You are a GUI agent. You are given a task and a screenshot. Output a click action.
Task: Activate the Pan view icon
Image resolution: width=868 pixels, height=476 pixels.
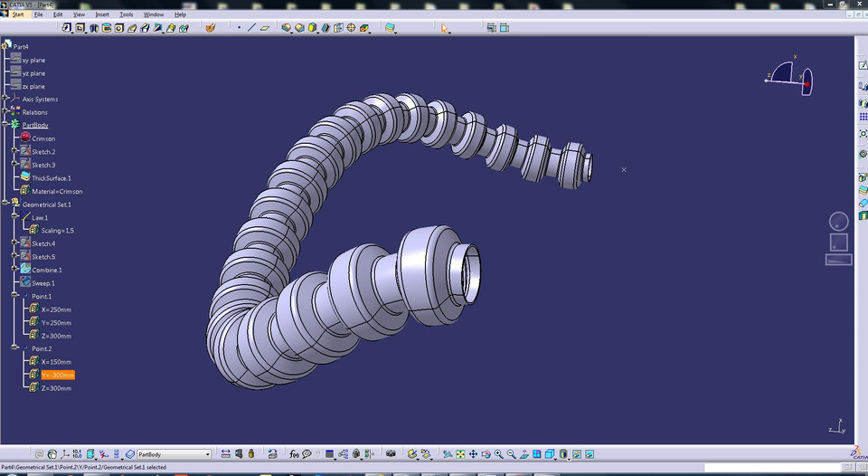473,454
